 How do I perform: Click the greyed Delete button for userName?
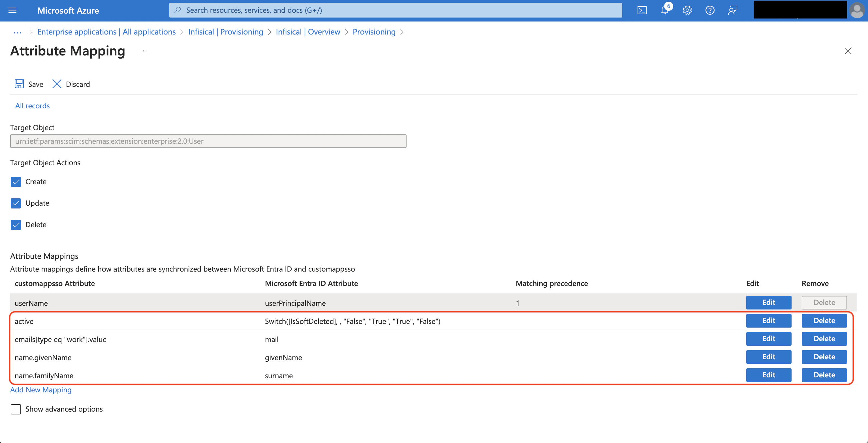824,303
